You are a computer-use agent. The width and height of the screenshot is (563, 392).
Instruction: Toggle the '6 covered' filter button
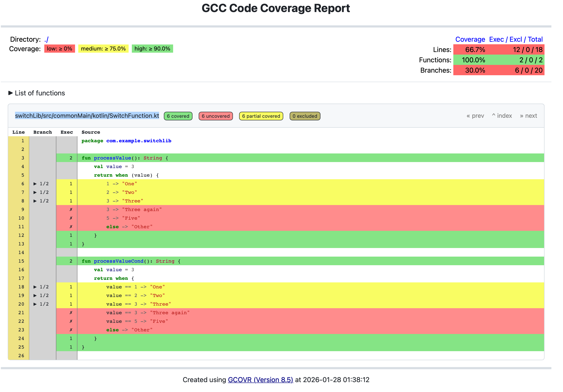click(178, 116)
